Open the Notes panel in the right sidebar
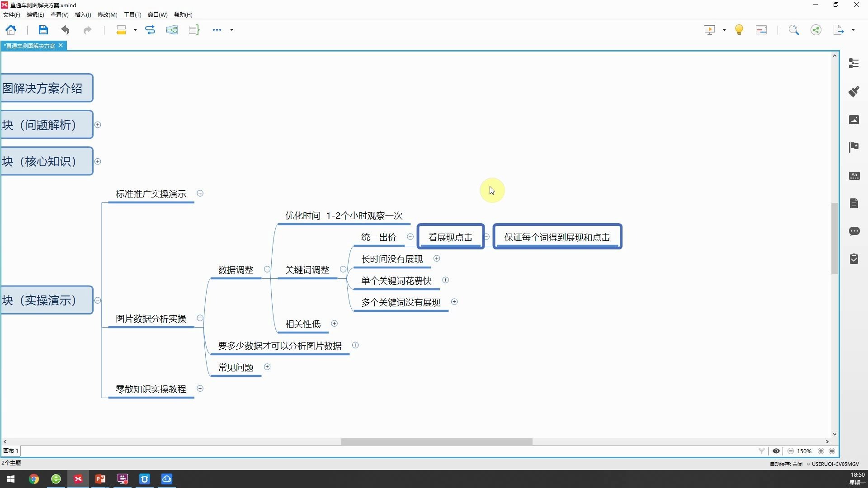This screenshot has width=868, height=488. tap(854, 203)
